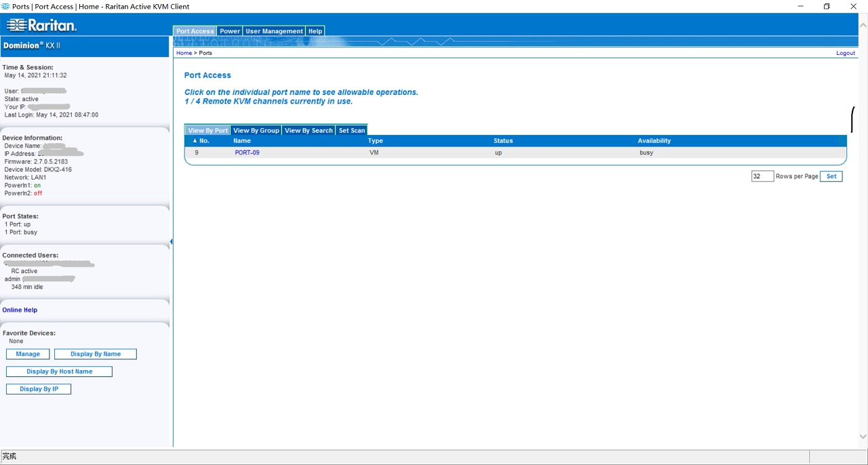This screenshot has width=868, height=465.
Task: Switch to View By Search tab
Action: click(309, 131)
